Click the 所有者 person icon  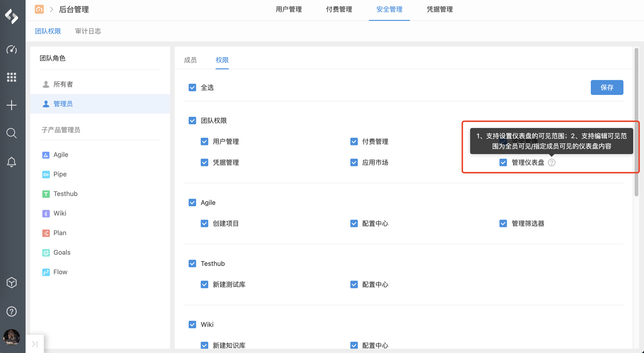(46, 84)
